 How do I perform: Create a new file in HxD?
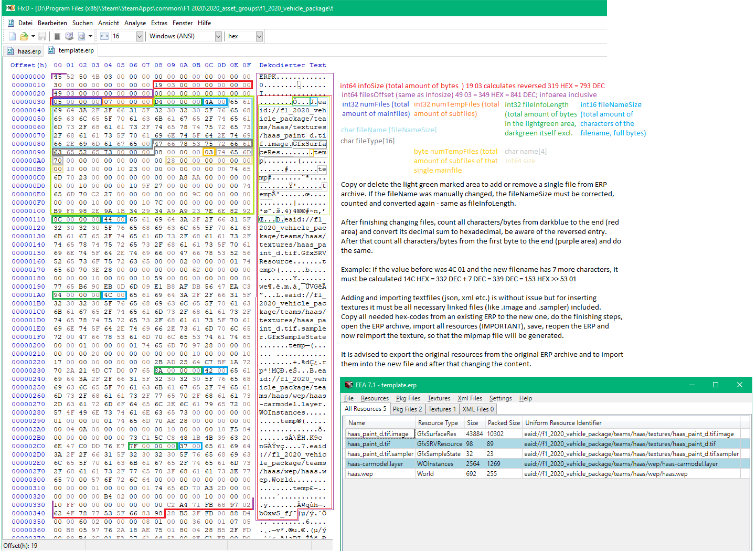pos(12,36)
